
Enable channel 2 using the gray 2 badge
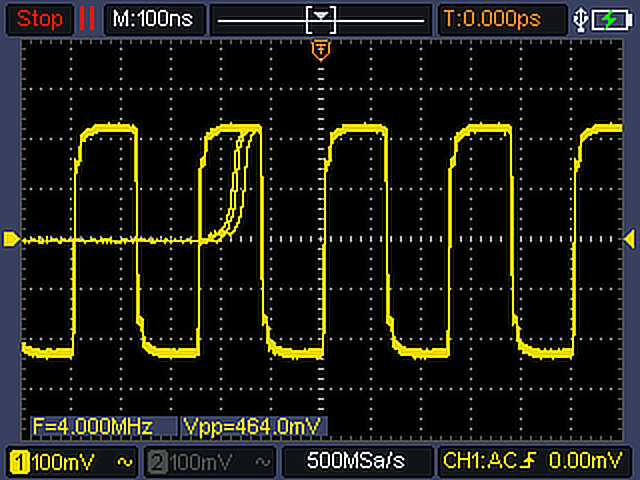coord(155,461)
